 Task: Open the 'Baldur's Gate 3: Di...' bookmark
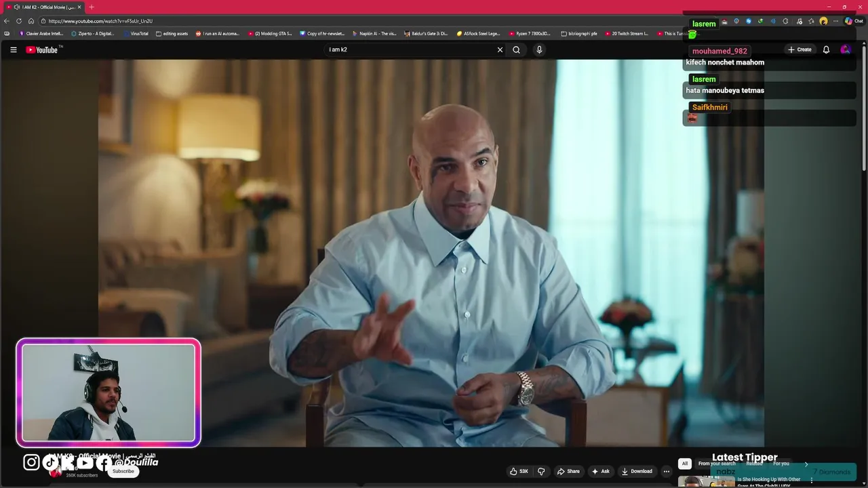click(426, 33)
